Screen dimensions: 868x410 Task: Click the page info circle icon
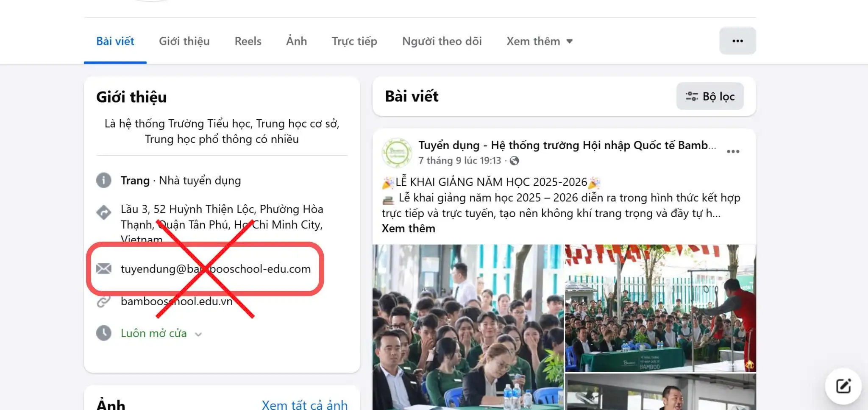pos(104,181)
